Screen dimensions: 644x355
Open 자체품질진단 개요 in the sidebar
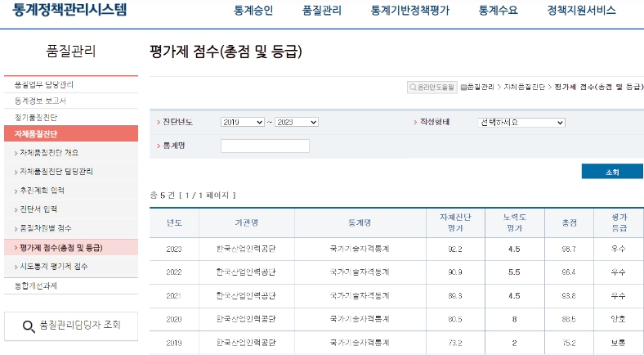(49, 153)
